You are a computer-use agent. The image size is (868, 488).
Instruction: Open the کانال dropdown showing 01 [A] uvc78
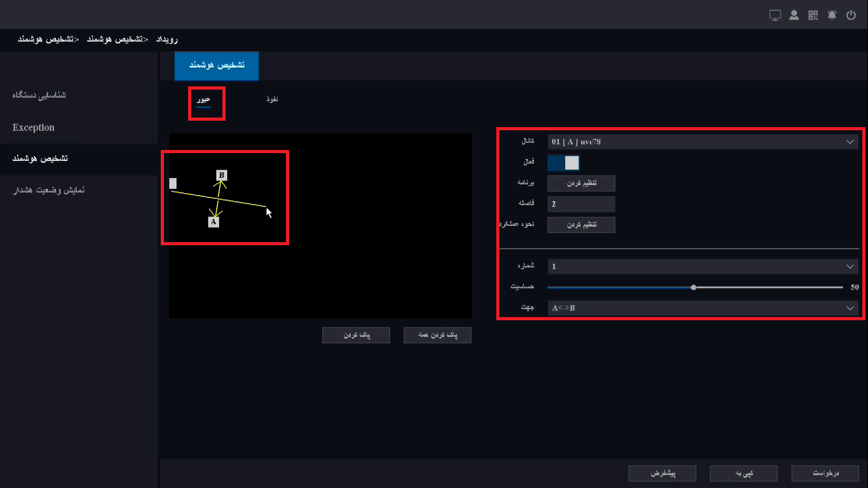point(703,142)
